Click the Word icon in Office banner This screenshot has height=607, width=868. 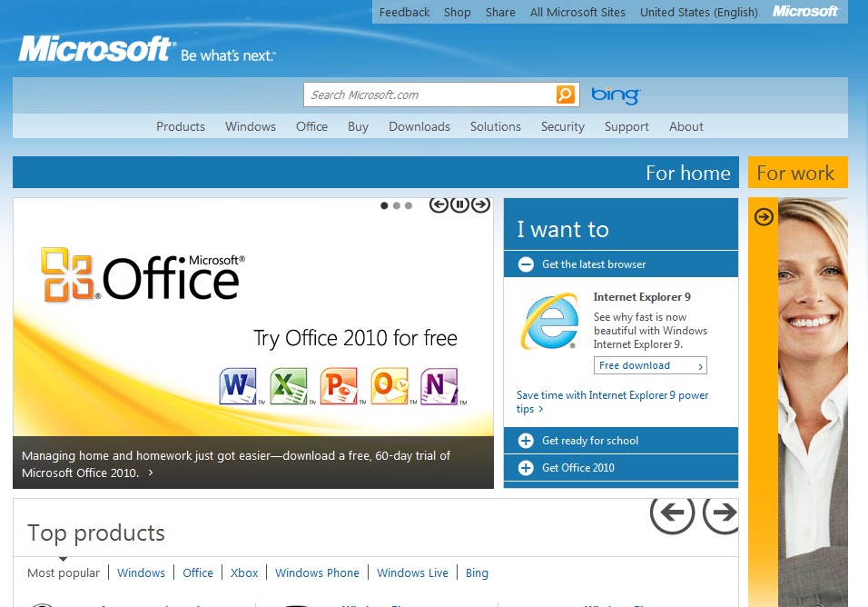(x=238, y=386)
